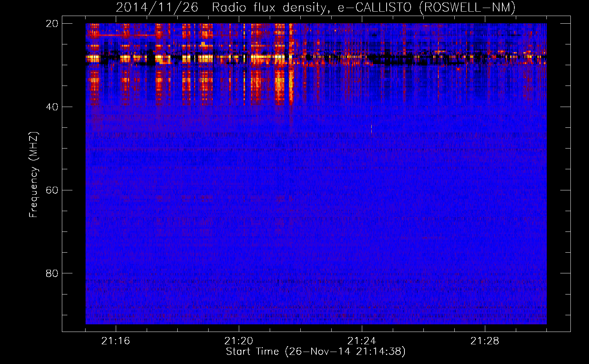Click the 80 MHz frequency tick label
Image resolution: width=589 pixels, height=364 pixels.
[52, 273]
